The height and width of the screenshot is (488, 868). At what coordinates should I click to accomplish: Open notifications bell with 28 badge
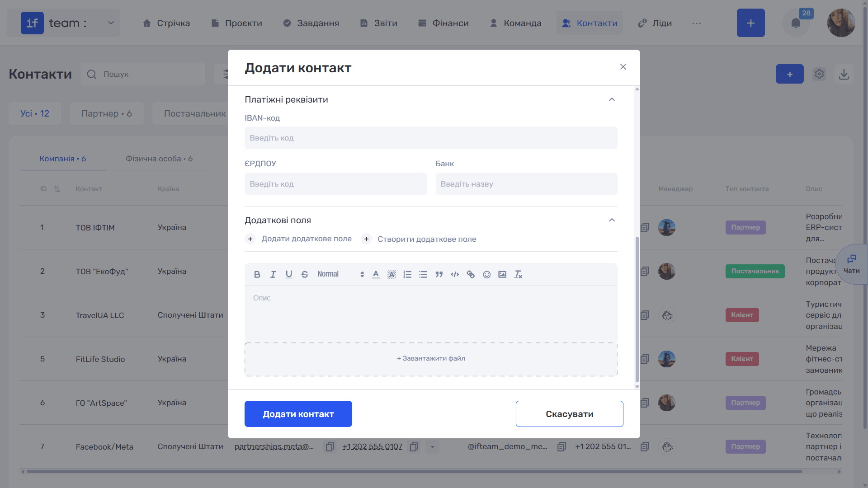796,23
